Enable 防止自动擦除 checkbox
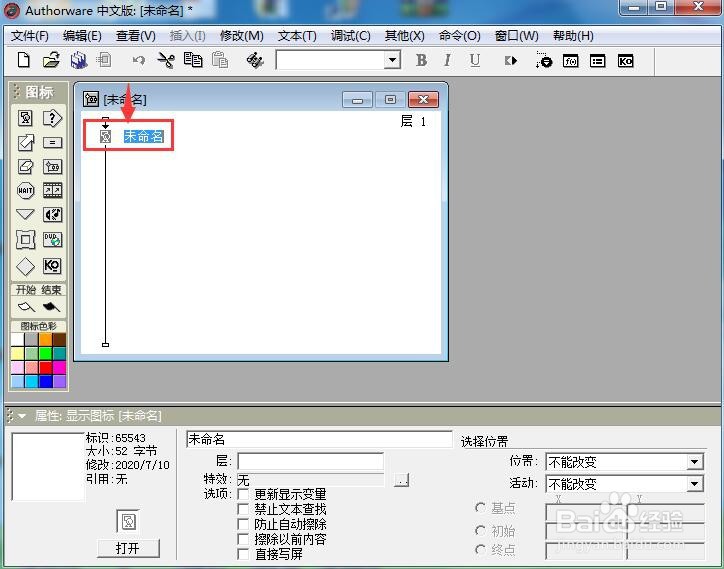The height and width of the screenshot is (569, 724). click(x=243, y=524)
